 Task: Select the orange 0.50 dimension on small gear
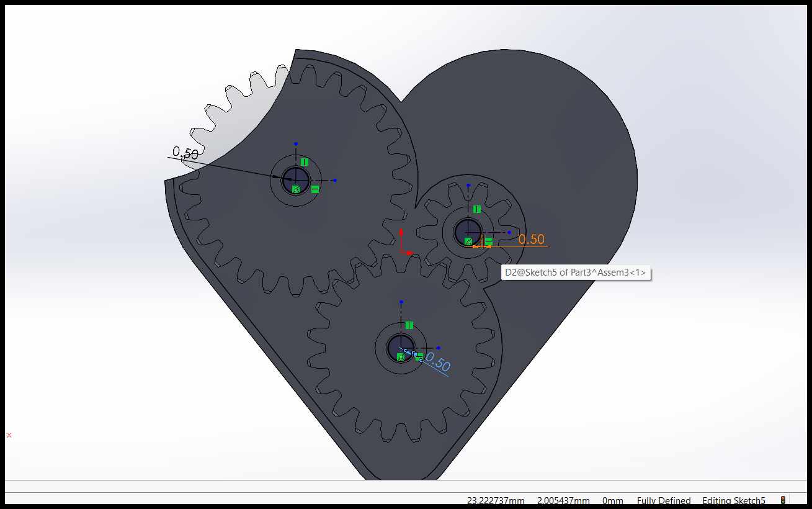click(532, 239)
